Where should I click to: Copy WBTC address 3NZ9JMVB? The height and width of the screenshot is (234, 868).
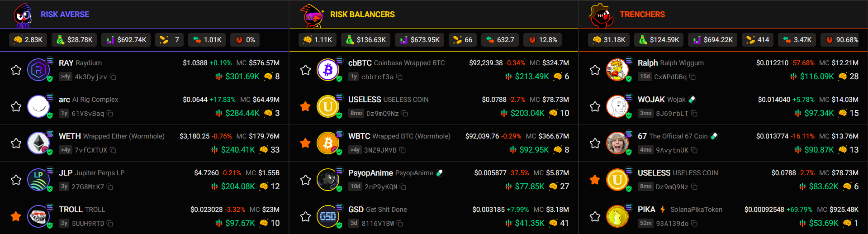403,150
